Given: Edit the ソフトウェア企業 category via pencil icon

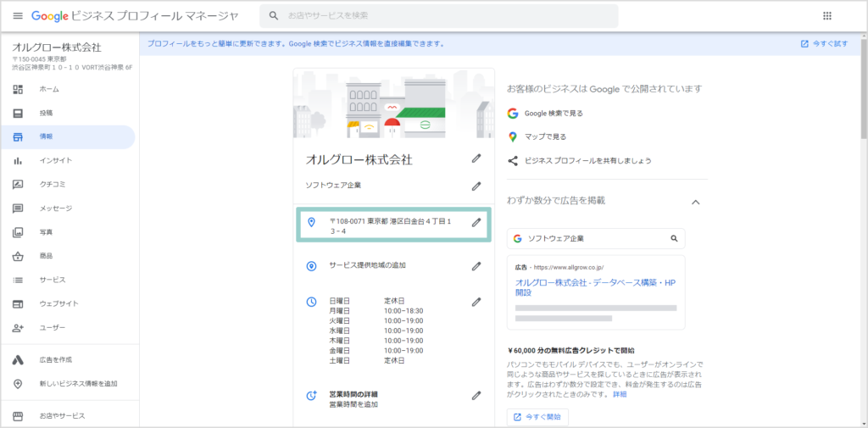Looking at the screenshot, I should (x=476, y=186).
